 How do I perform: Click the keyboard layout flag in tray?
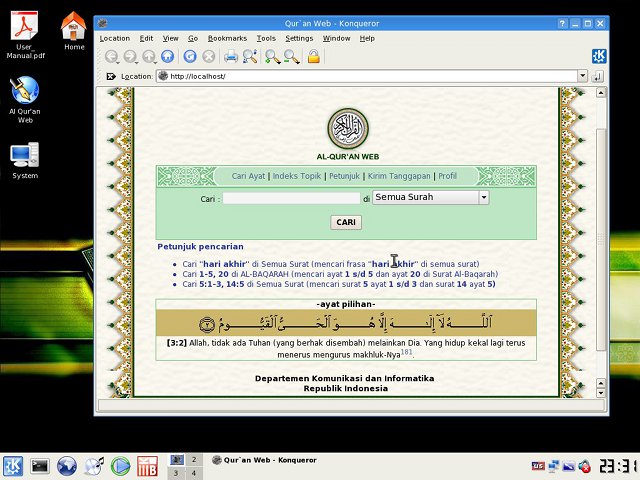(x=538, y=466)
